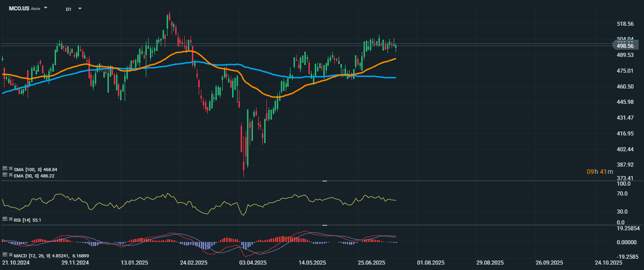Remove the RSI indicator with its X
Screen dimensions: 644x270
[10, 219]
